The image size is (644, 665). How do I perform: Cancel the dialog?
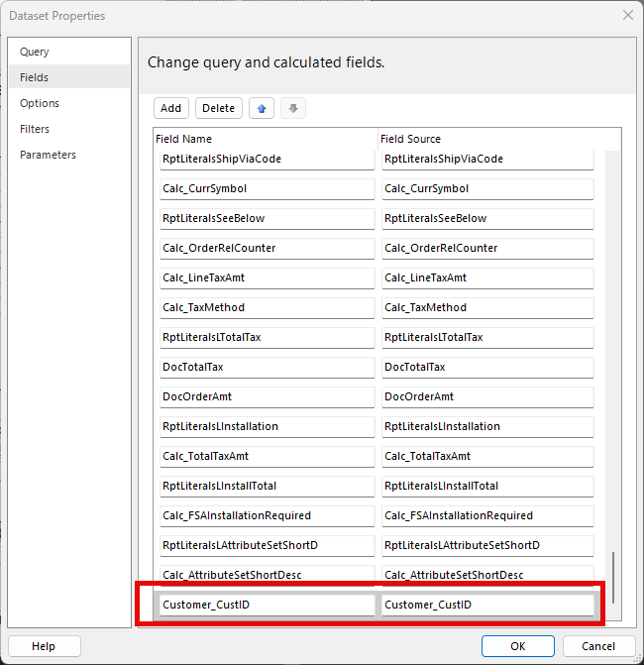click(x=598, y=646)
